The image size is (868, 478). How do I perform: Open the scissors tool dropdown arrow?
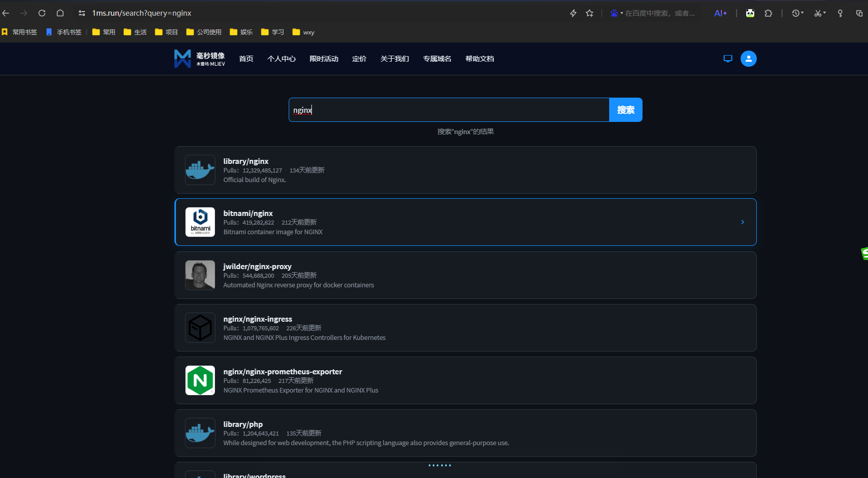click(x=825, y=13)
